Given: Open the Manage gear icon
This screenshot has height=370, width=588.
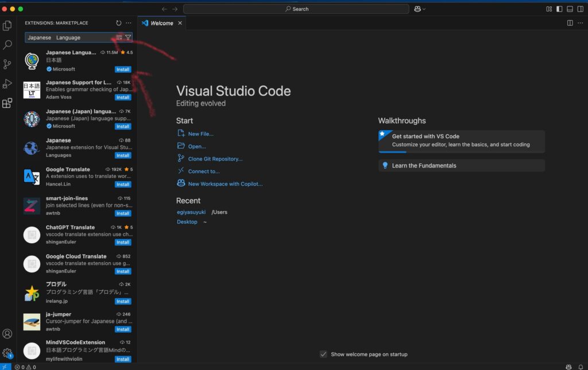Looking at the screenshot, I should pos(7,353).
